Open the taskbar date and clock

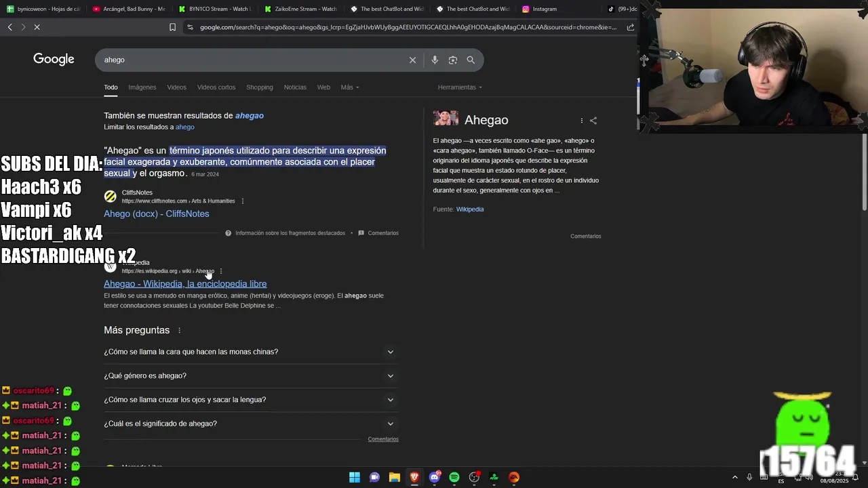coord(834,477)
